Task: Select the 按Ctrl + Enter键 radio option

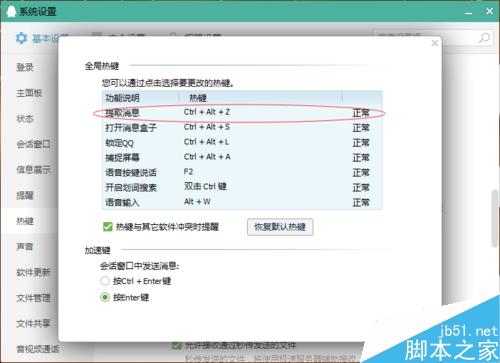Action: pos(105,281)
